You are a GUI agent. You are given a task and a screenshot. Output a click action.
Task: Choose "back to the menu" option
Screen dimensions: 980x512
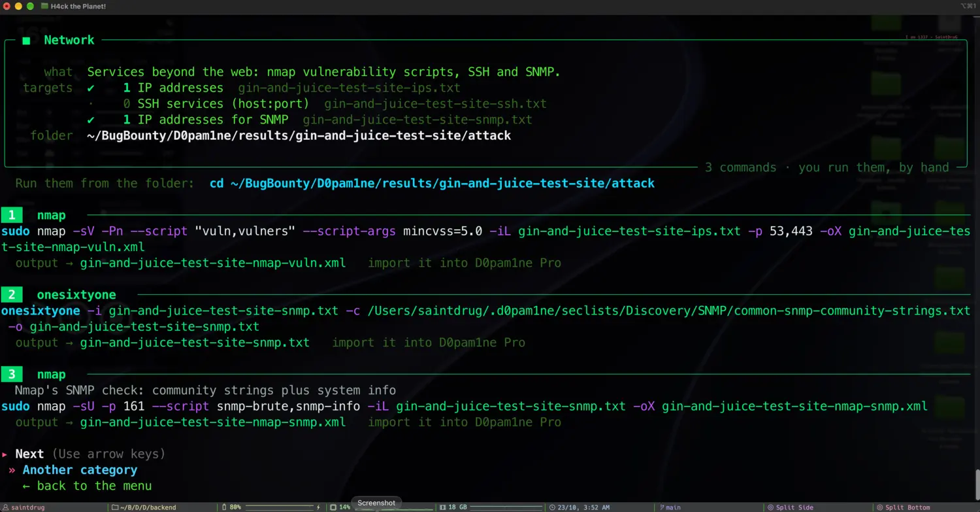(87, 486)
